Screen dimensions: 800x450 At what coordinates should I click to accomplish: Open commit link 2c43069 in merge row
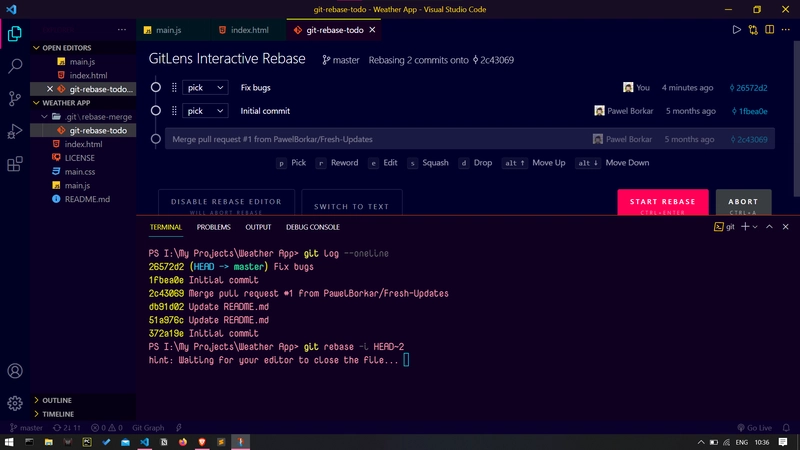click(748, 139)
